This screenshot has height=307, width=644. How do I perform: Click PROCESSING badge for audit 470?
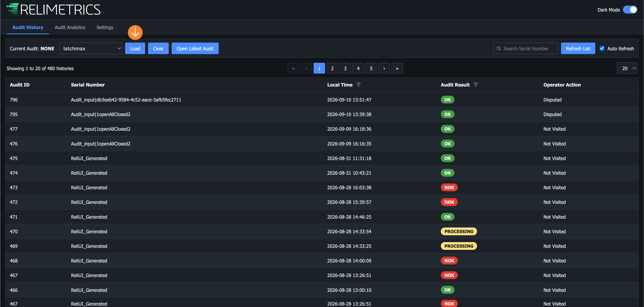[459, 232]
